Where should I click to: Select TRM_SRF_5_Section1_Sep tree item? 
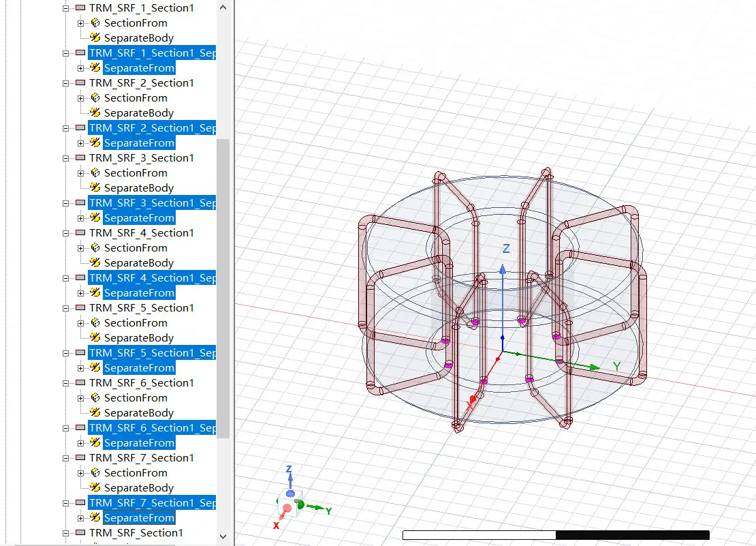pyautogui.click(x=153, y=353)
